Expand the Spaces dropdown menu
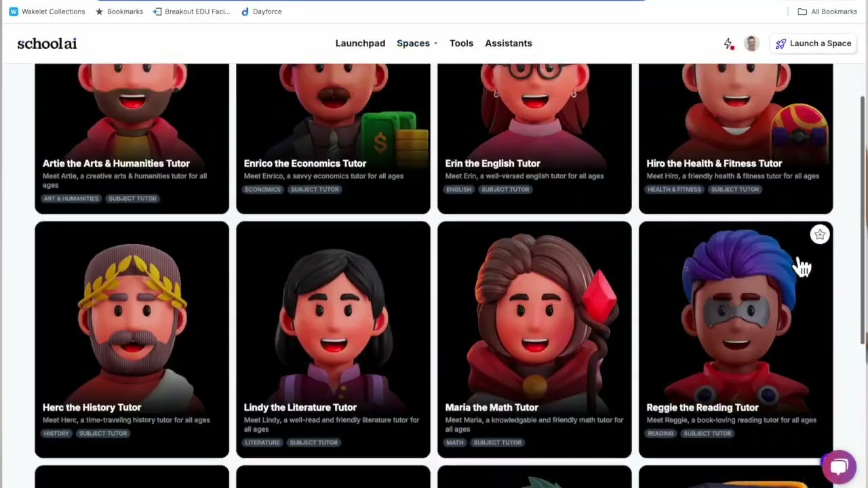Screen dimensions: 868x488 point(417,43)
